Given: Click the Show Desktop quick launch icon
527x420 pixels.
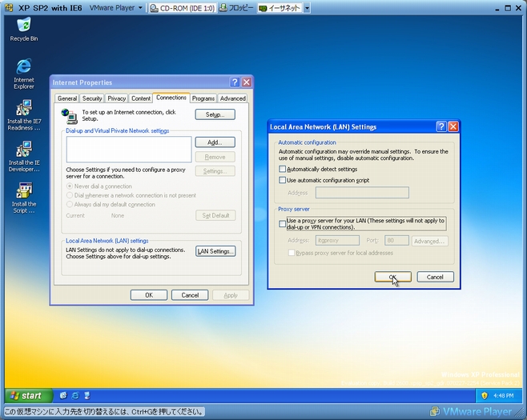Looking at the screenshot, I should tap(63, 395).
